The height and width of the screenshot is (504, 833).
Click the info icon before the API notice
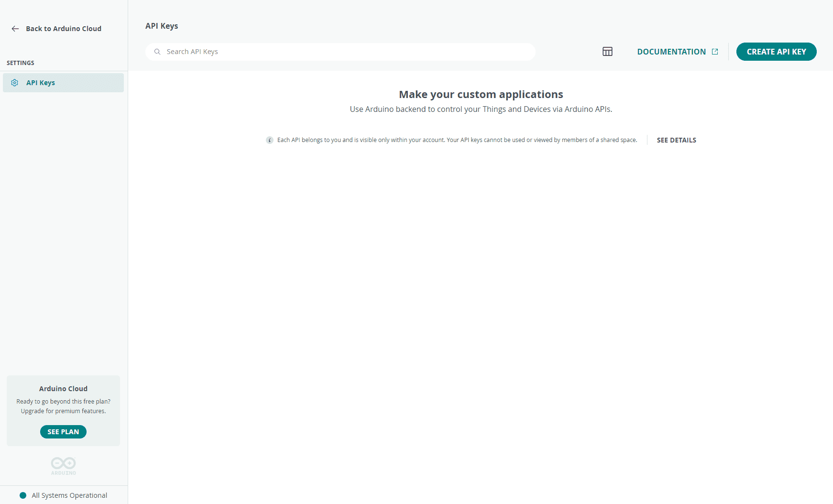(x=269, y=140)
